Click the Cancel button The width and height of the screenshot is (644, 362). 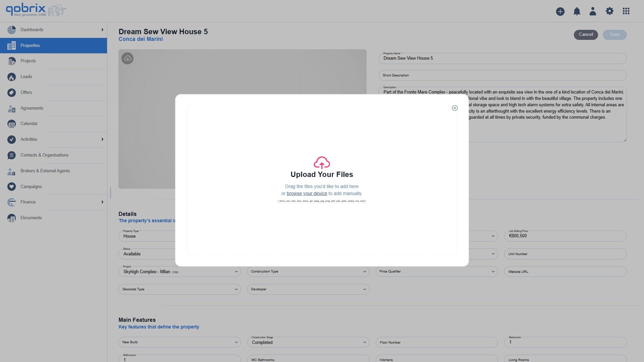[x=586, y=35]
